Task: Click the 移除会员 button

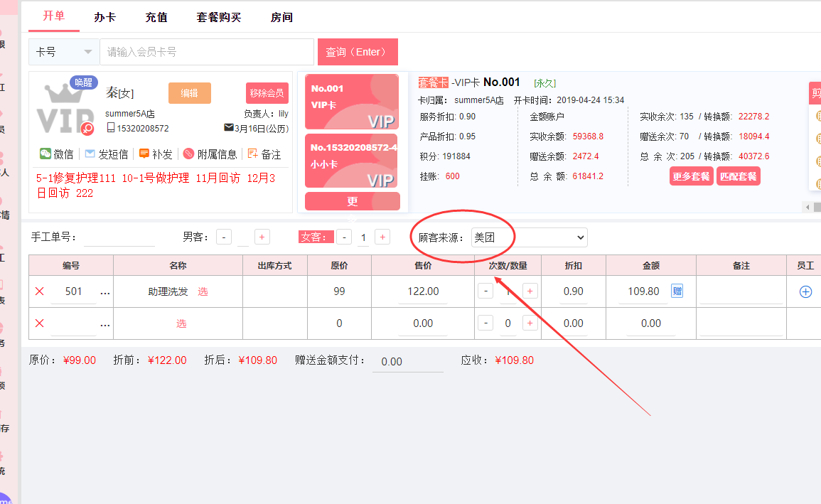Action: pos(267,93)
